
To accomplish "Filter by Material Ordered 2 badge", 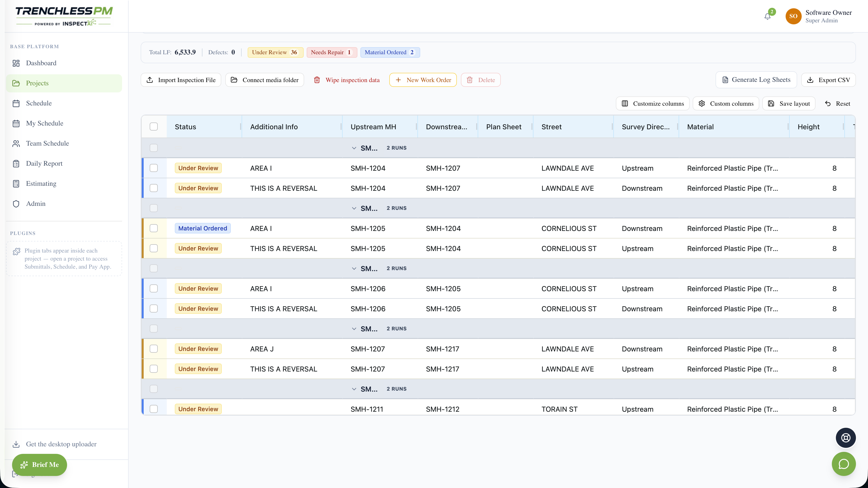I will [390, 52].
